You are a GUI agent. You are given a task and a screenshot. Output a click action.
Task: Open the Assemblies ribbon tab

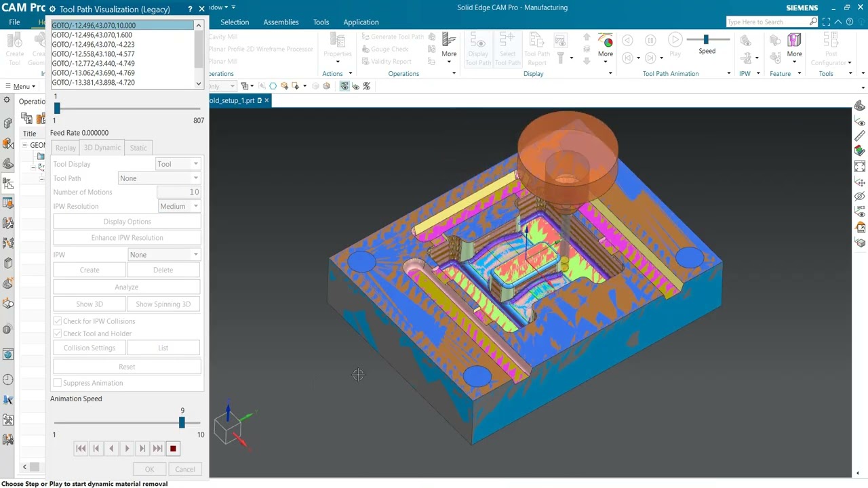point(281,22)
